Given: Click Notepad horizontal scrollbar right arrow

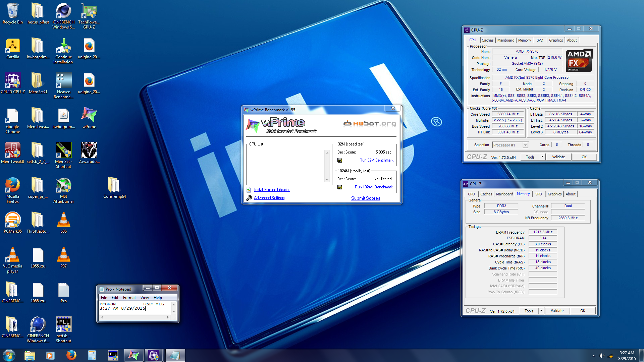Looking at the screenshot, I should pyautogui.click(x=168, y=317).
